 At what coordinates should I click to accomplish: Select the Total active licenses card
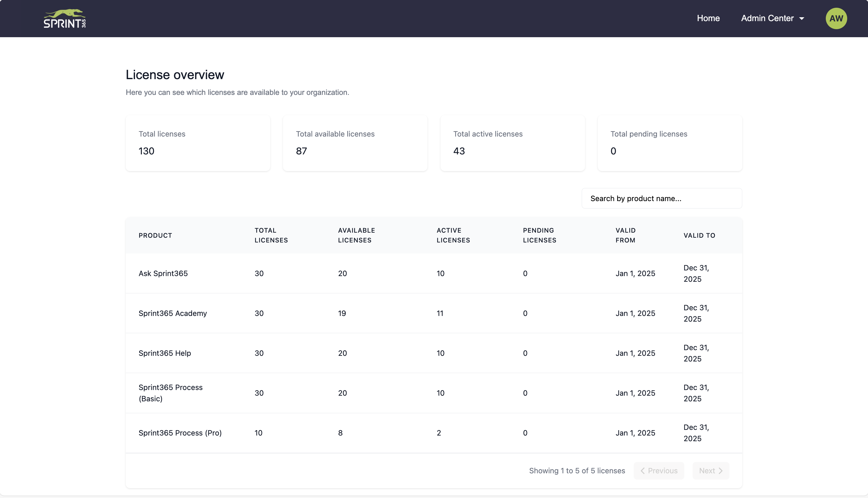(x=512, y=143)
